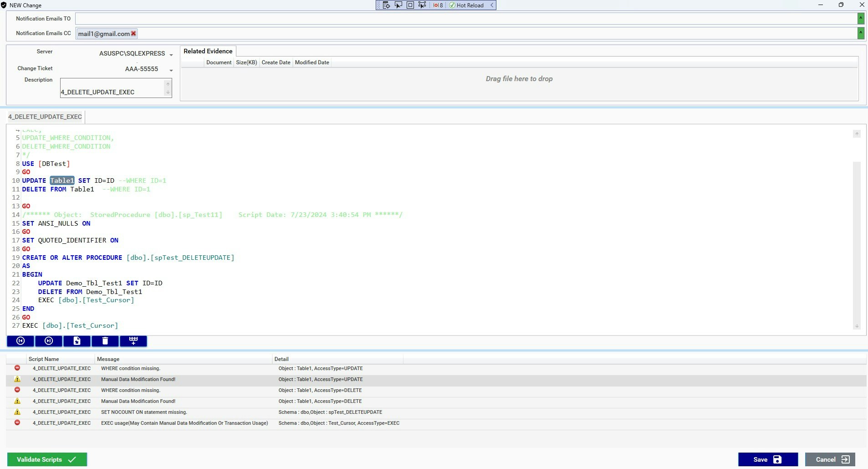This screenshot has width=868, height=469.
Task: Jump to last script with the skip-next button
Action: pyautogui.click(x=49, y=341)
